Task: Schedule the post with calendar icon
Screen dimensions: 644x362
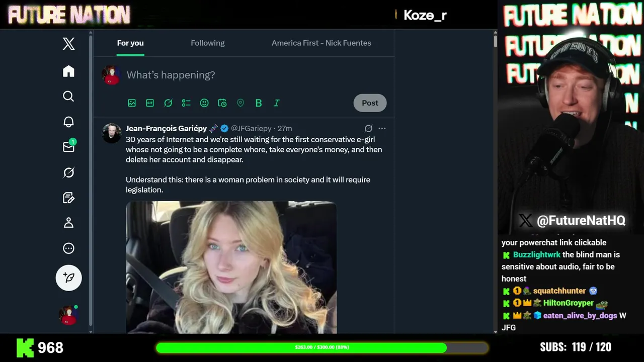Action: 222,103
